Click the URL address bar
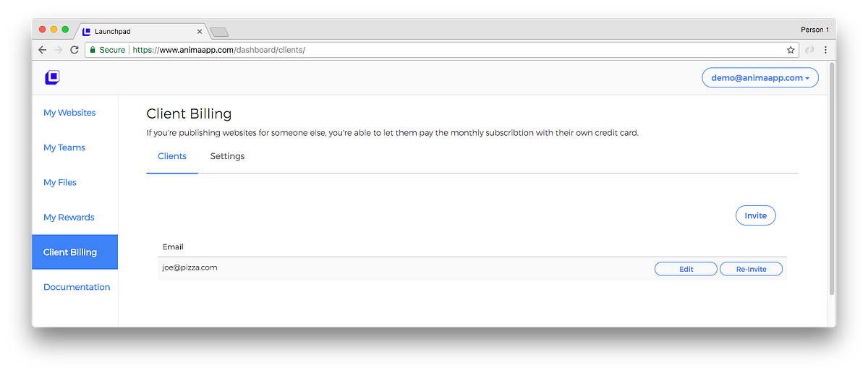Image resolution: width=868 pixels, height=373 pixels. (x=441, y=50)
